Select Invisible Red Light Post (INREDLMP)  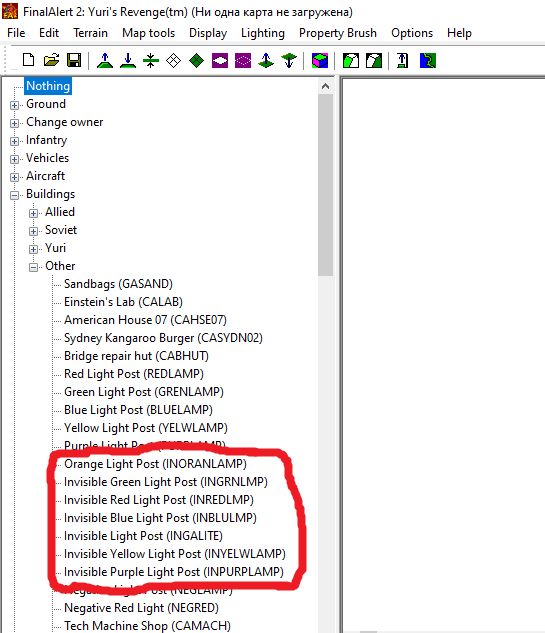[159, 500]
